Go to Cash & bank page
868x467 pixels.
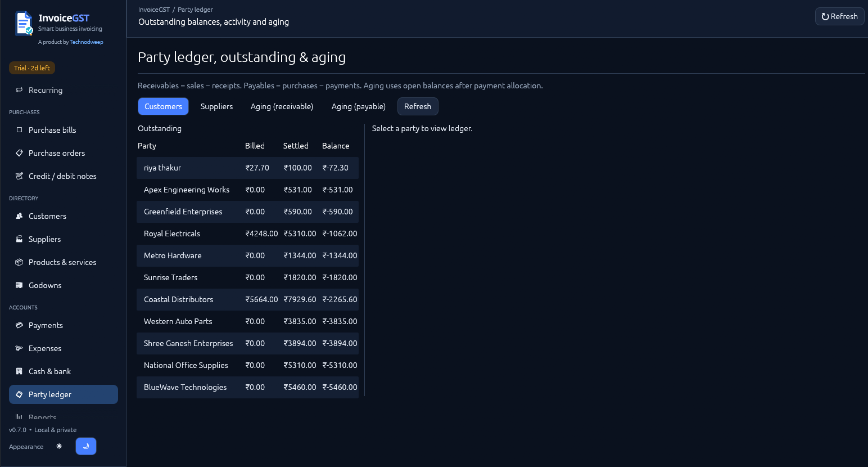(x=64, y=371)
